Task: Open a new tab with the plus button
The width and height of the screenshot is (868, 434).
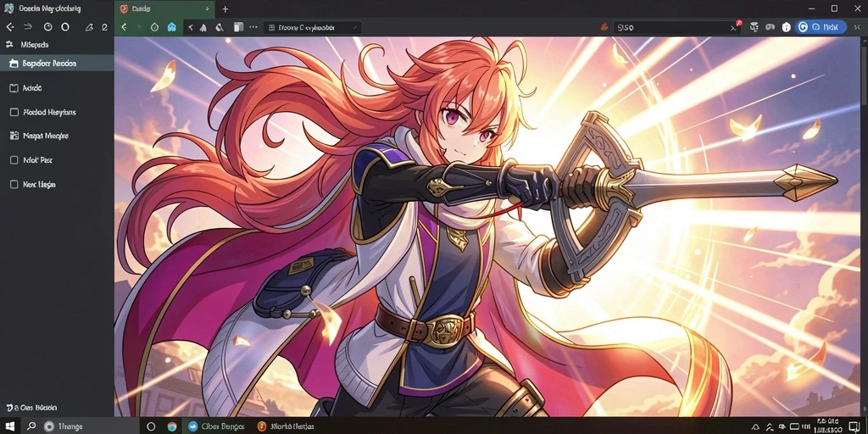Action: pos(225,8)
